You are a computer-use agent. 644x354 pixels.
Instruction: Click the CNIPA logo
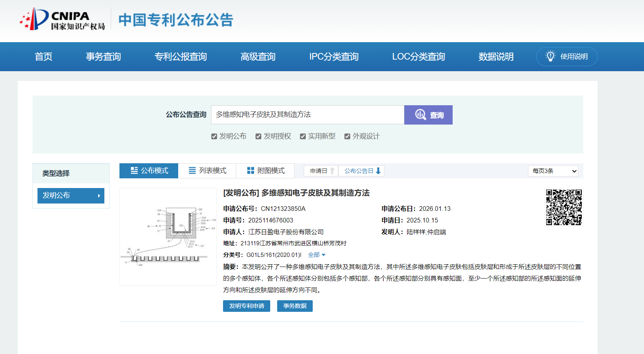[63, 19]
